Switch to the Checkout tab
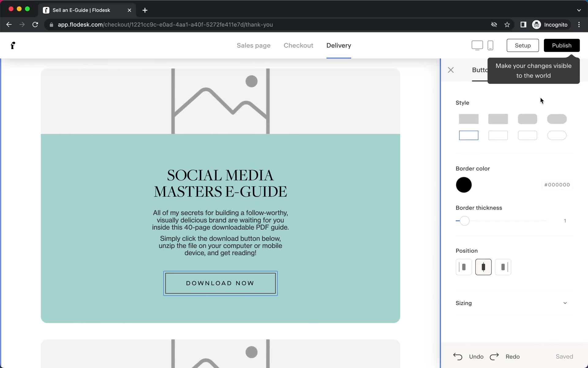Image resolution: width=588 pixels, height=368 pixels. [x=299, y=45]
